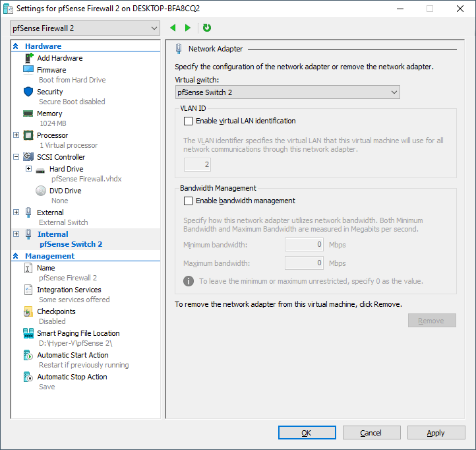
Task: Select Integration Services setting
Action: (x=69, y=290)
